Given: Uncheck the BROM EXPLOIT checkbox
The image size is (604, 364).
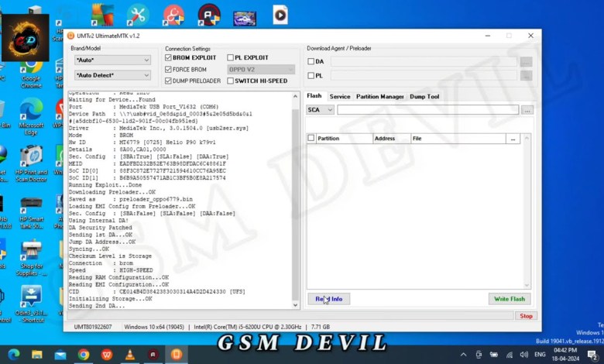Looking at the screenshot, I should point(169,58).
